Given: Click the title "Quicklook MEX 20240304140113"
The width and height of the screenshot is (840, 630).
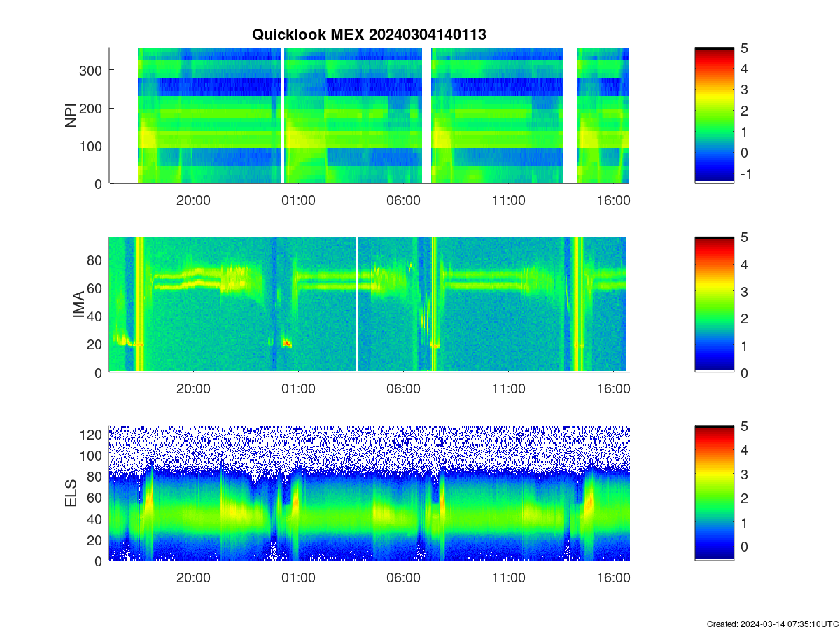Looking at the screenshot, I should tap(369, 35).
